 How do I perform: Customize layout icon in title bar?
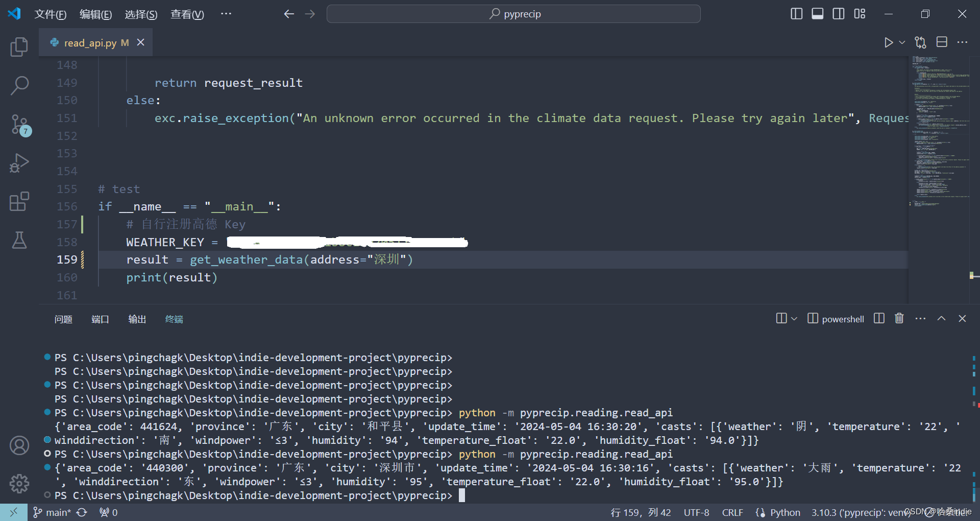(x=860, y=14)
